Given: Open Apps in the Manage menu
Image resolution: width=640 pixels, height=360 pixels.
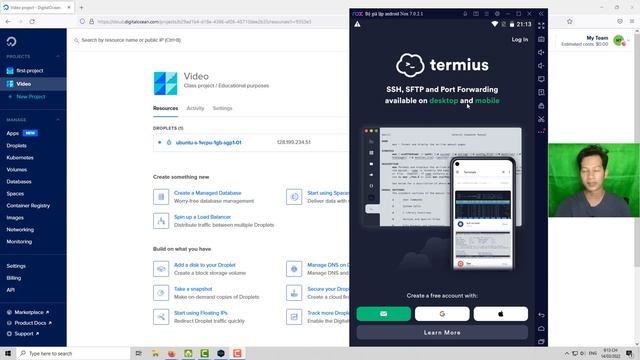Looking at the screenshot, I should click(x=13, y=133).
